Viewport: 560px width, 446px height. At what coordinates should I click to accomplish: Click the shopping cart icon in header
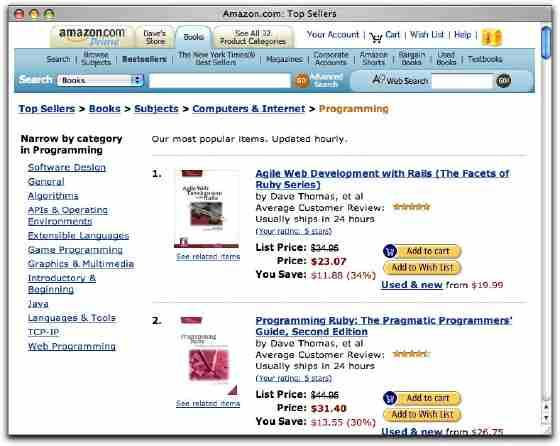coord(376,37)
